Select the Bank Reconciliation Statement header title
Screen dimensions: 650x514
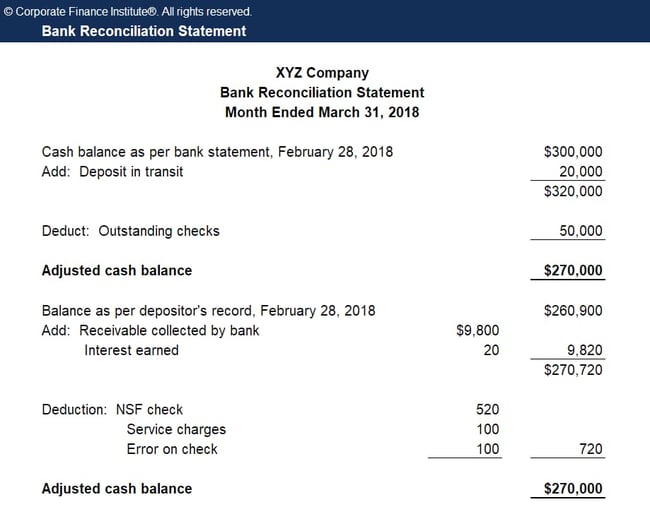(x=144, y=31)
